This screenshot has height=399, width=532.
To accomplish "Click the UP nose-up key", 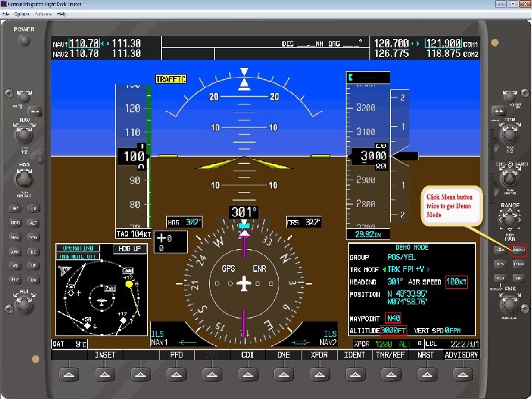I will [33, 265].
